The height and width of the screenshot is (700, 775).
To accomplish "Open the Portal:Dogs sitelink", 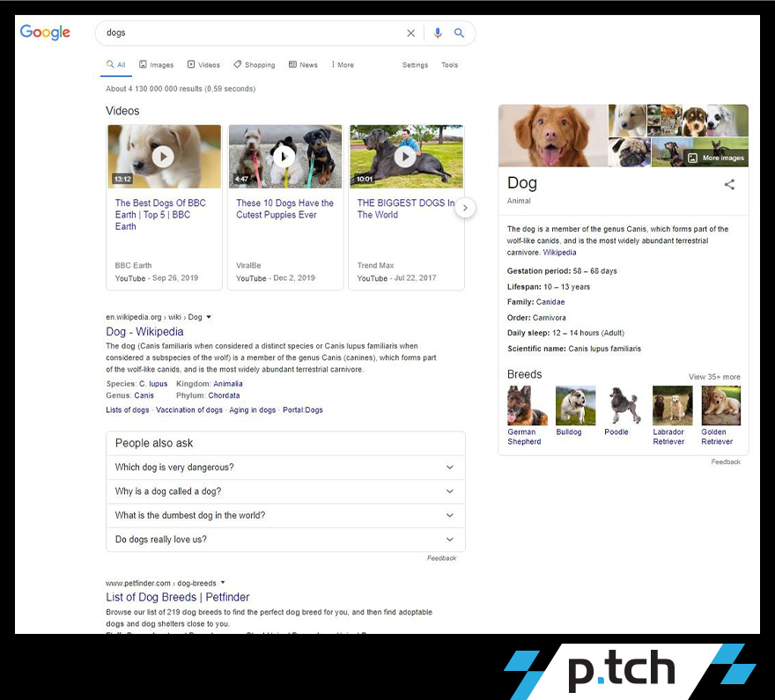I will pyautogui.click(x=302, y=410).
